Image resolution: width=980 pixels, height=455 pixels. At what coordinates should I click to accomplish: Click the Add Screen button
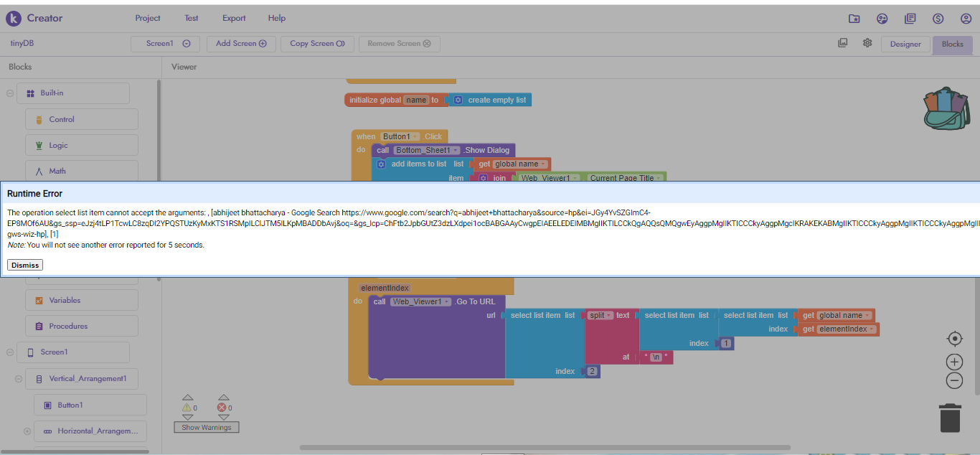coord(241,44)
